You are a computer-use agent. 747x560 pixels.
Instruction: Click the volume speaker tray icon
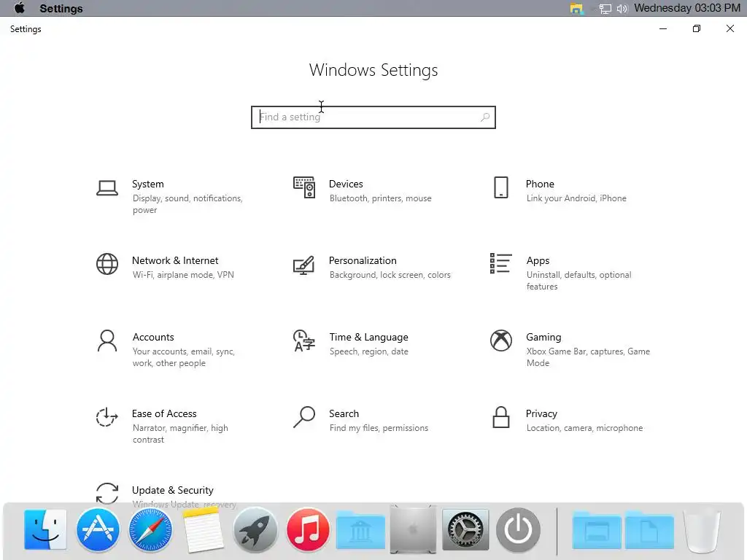[622, 9]
